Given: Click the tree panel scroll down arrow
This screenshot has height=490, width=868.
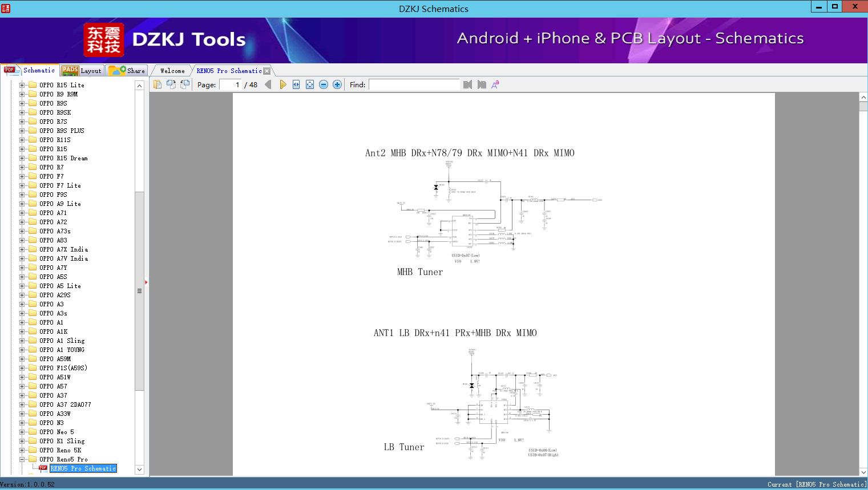Looking at the screenshot, I should (x=139, y=469).
